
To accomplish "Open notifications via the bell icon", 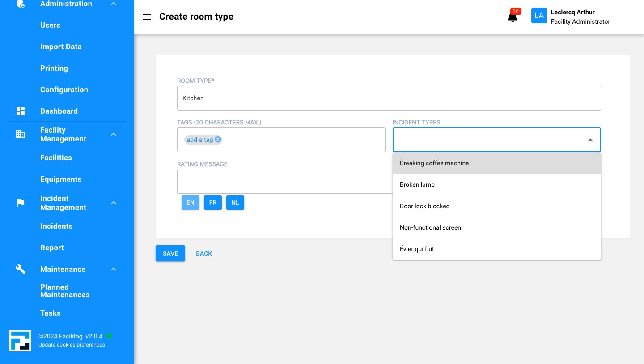I will [513, 17].
